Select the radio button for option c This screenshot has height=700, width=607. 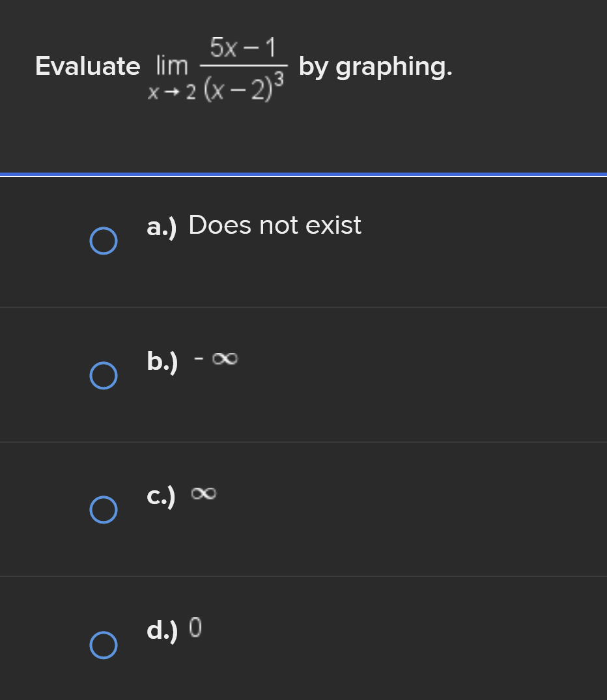[104, 510]
